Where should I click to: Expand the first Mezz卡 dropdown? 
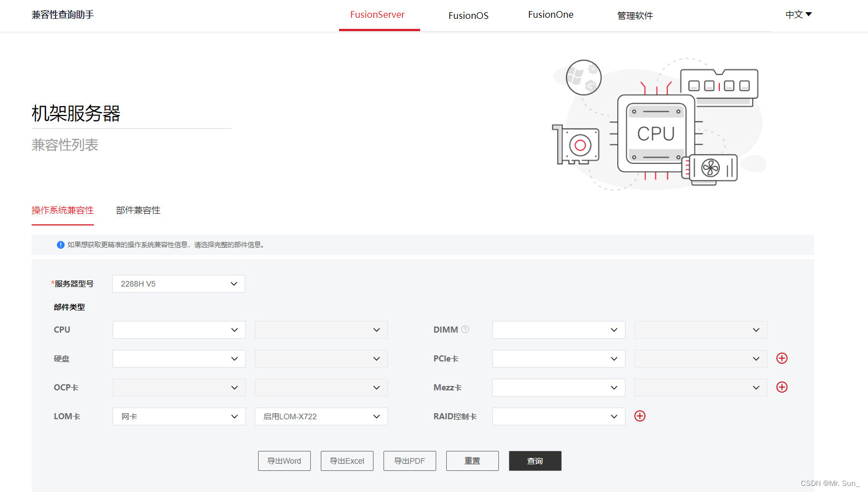click(x=559, y=388)
